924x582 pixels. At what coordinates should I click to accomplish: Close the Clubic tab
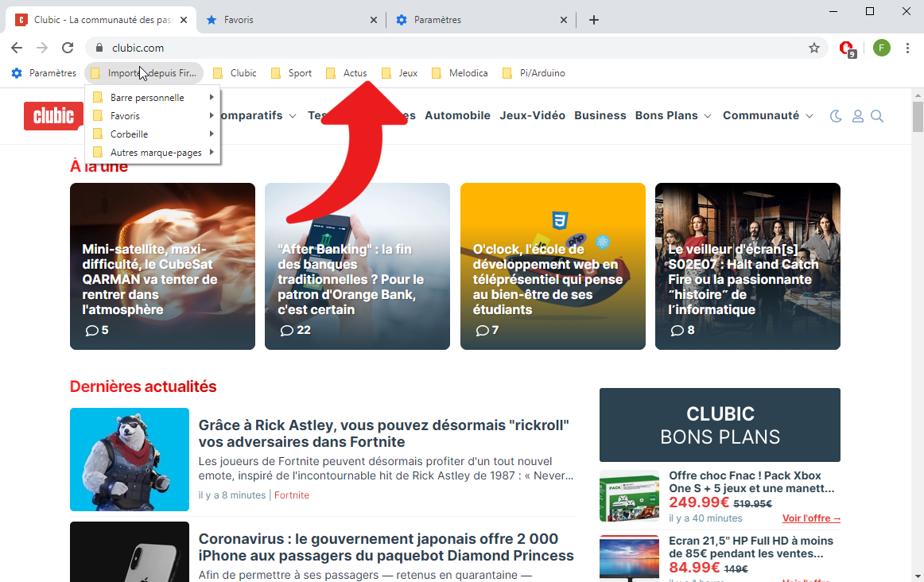click(183, 20)
